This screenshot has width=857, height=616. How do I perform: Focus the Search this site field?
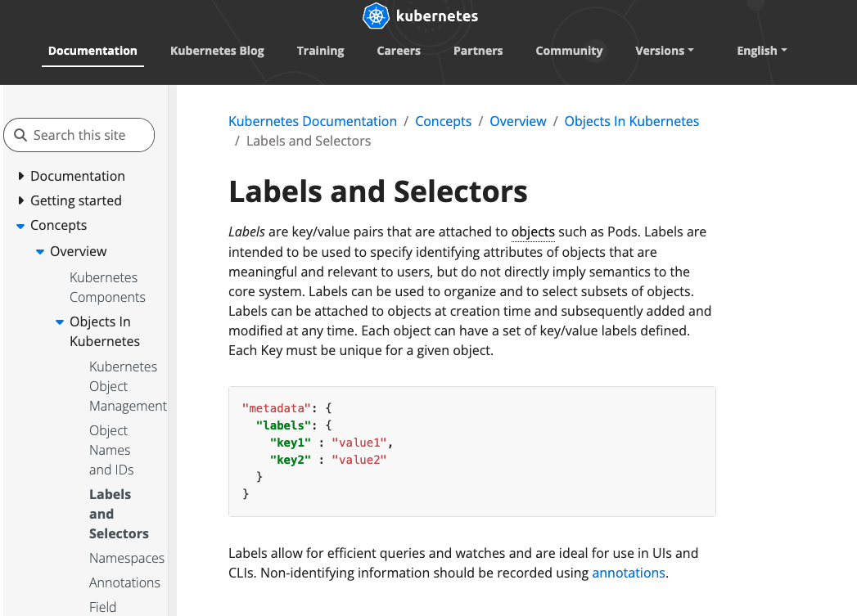79,135
